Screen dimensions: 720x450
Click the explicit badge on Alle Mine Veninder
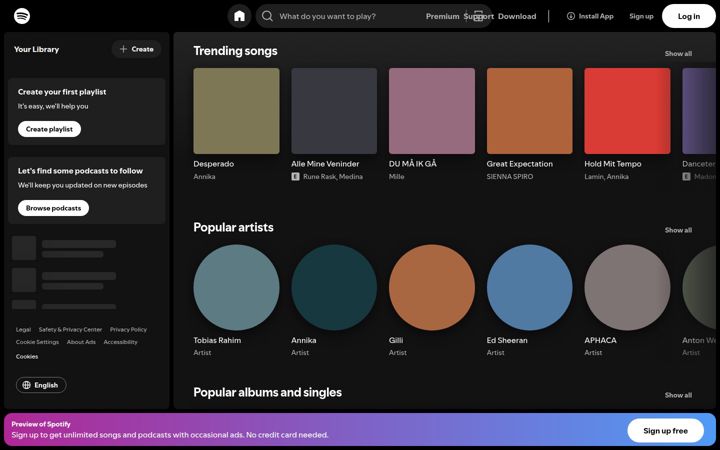point(295,176)
